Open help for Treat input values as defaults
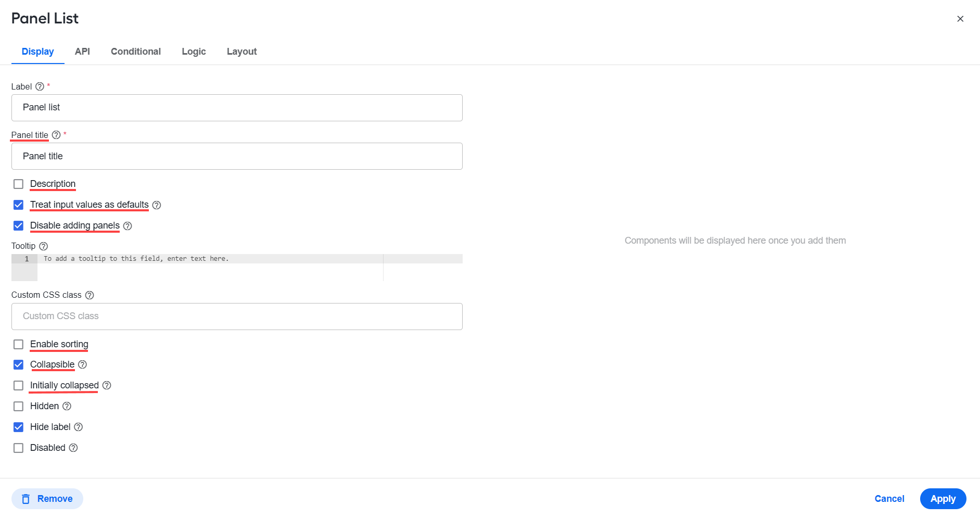 pos(157,205)
